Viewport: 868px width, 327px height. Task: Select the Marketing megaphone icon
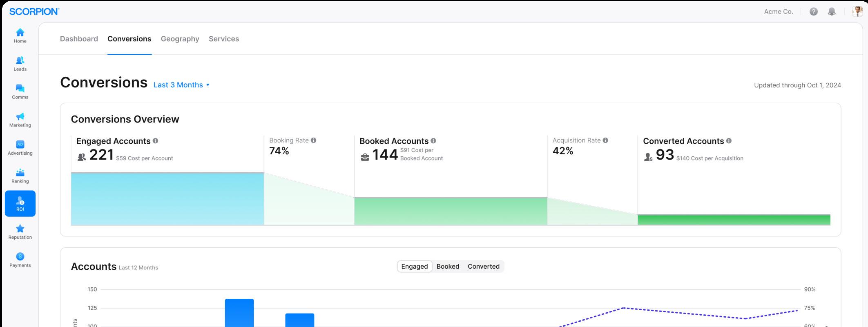[x=20, y=116]
